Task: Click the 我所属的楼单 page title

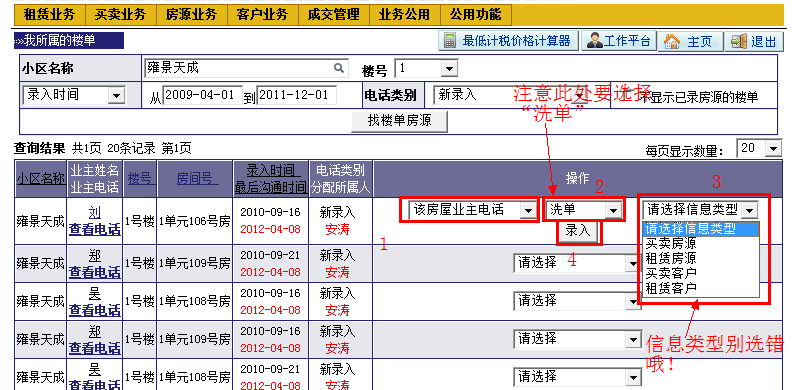Action: point(69,41)
